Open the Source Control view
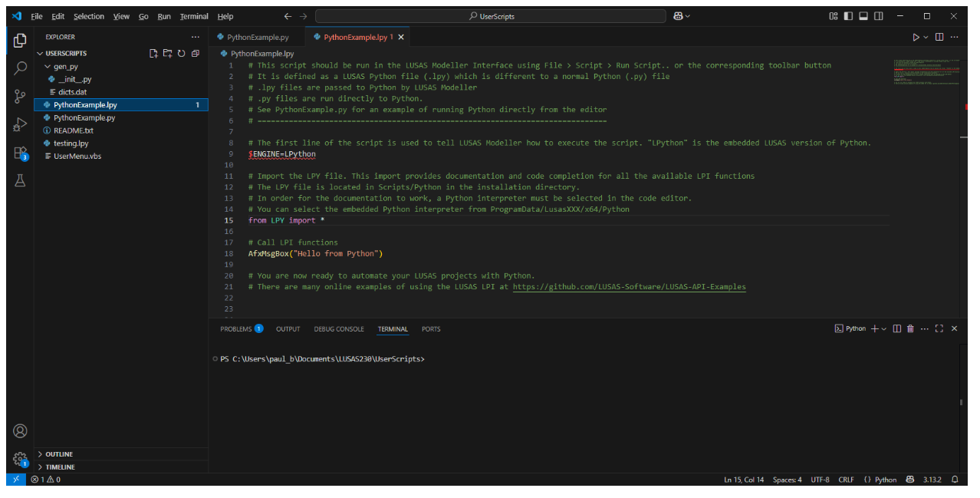 click(x=20, y=97)
